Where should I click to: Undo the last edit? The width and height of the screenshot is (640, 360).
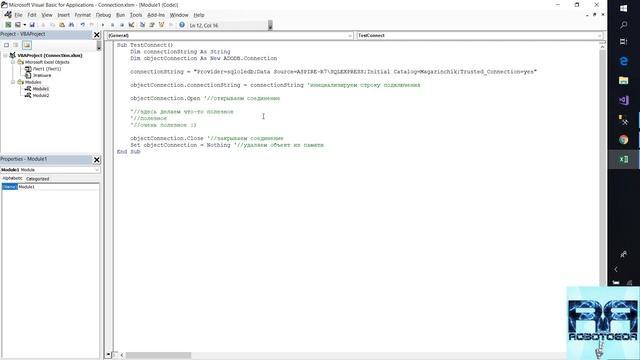tap(82, 25)
